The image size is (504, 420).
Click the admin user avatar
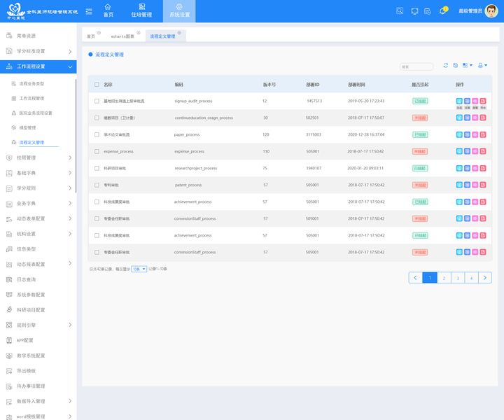(491, 11)
